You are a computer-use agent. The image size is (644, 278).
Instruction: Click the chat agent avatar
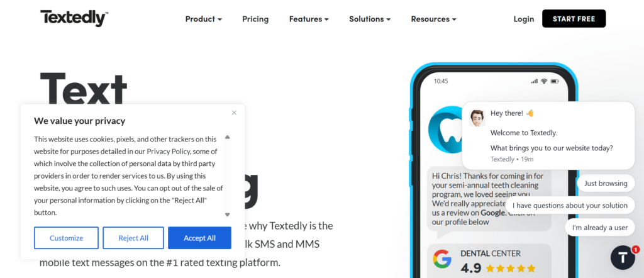[x=477, y=118]
